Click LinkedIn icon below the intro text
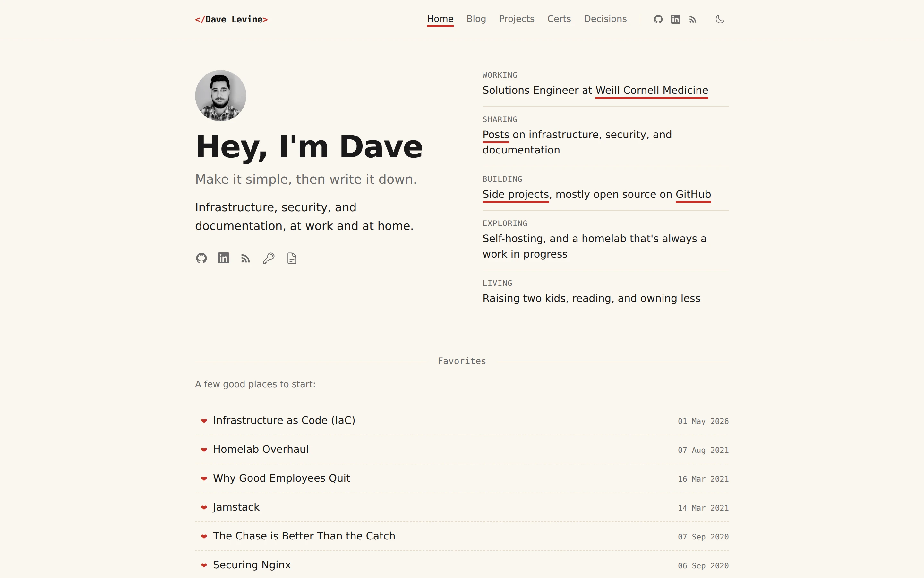This screenshot has width=924, height=578. 223,258
